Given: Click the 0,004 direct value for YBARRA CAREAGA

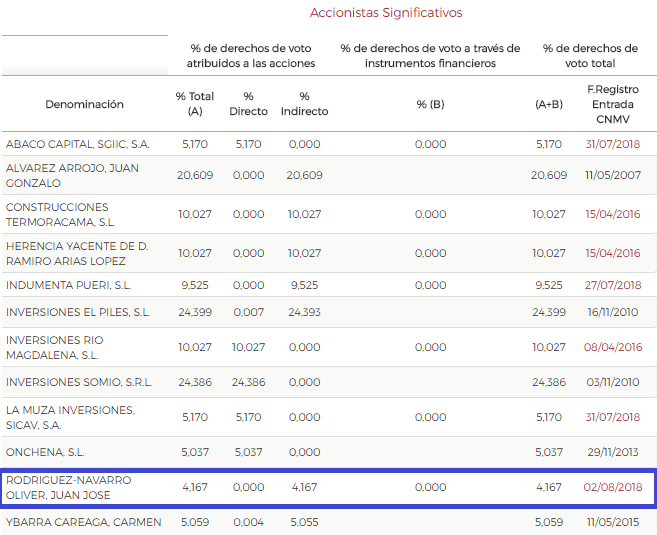Looking at the screenshot, I should tap(248, 522).
